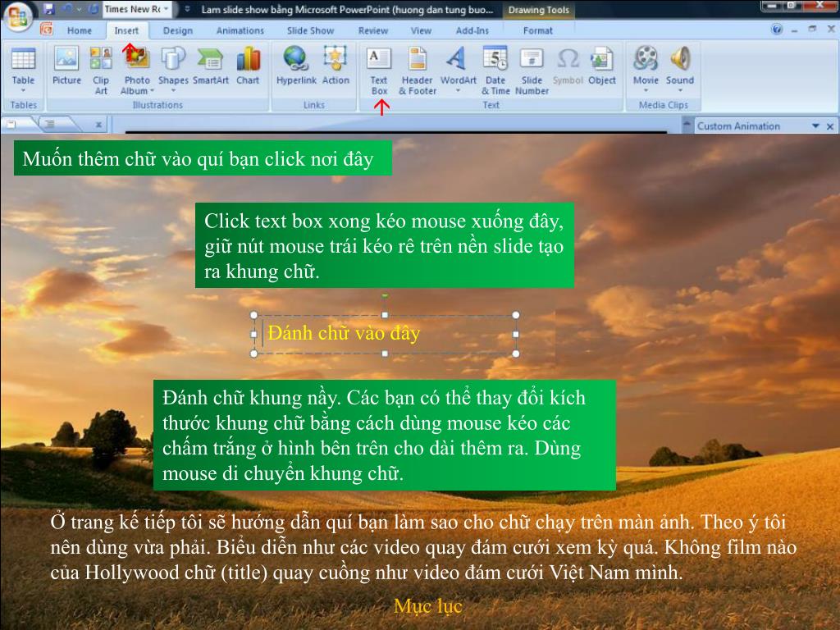Insert a SmartArt graphic
Screen dimensions: 840x630
coord(211,66)
